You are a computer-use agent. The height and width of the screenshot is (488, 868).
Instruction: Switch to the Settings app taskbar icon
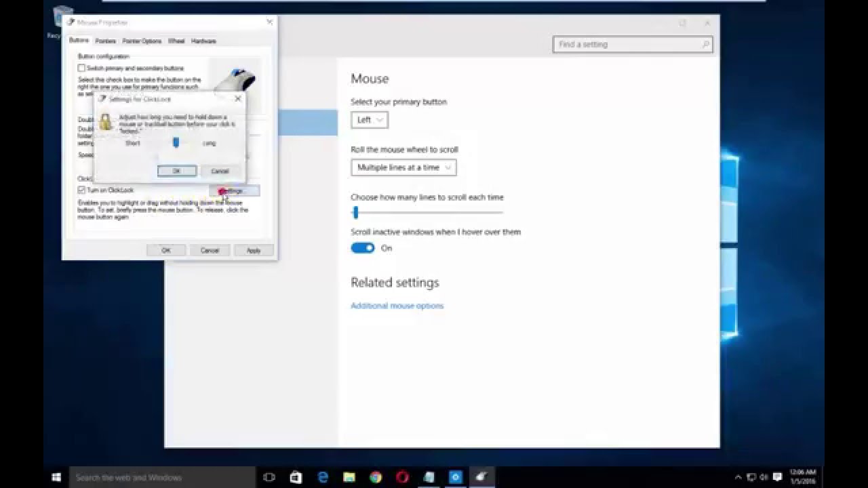[455, 477]
